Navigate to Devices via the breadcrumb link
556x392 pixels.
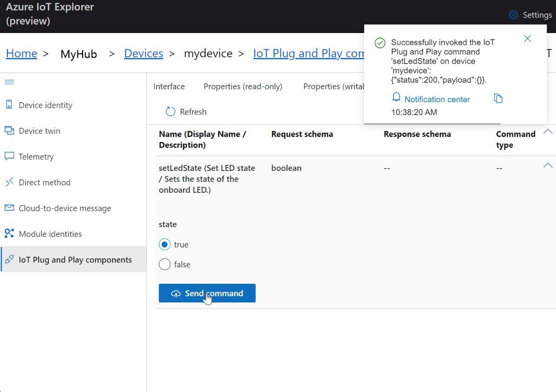[x=143, y=53]
